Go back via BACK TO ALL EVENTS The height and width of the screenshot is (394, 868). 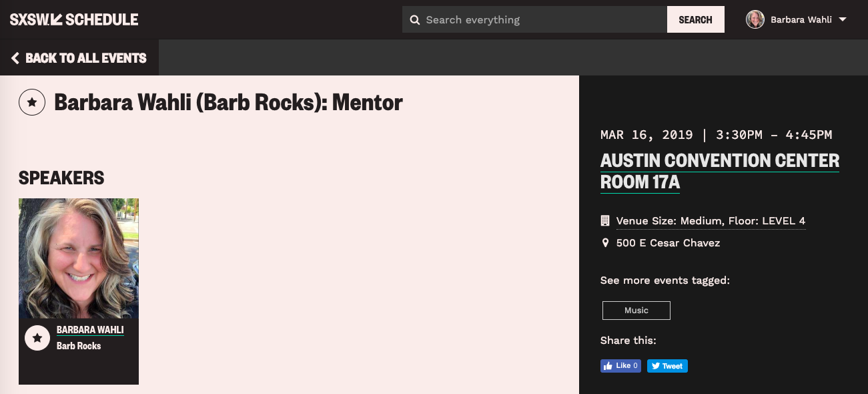[x=79, y=58]
